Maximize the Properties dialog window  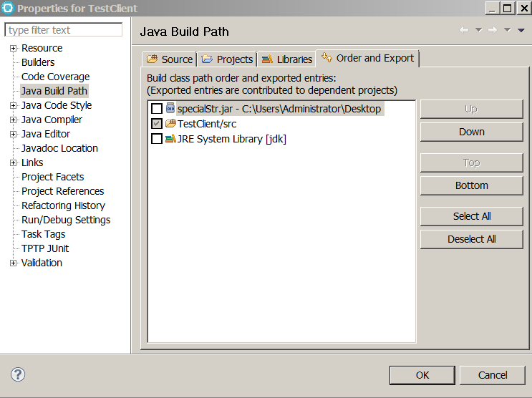[507, 8]
